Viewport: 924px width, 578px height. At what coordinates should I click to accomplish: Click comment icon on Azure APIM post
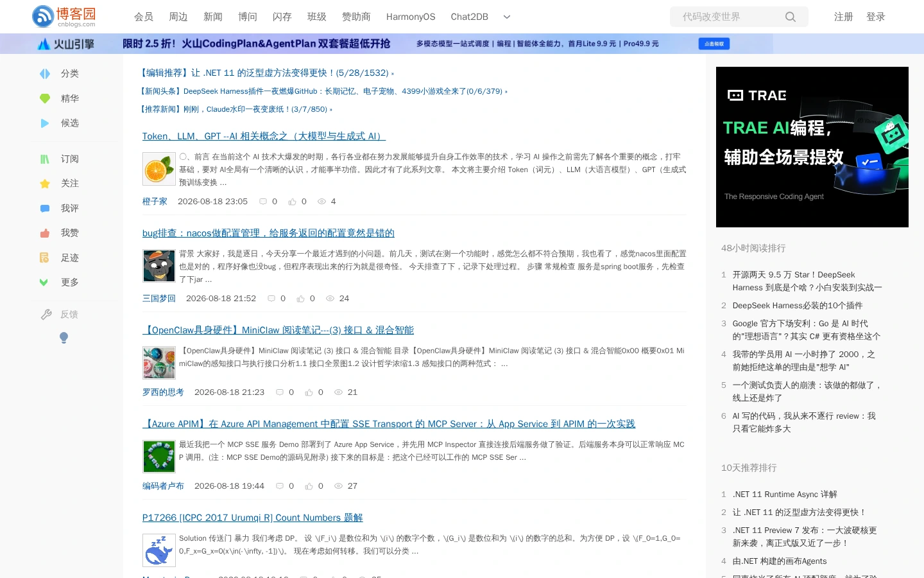coord(279,486)
